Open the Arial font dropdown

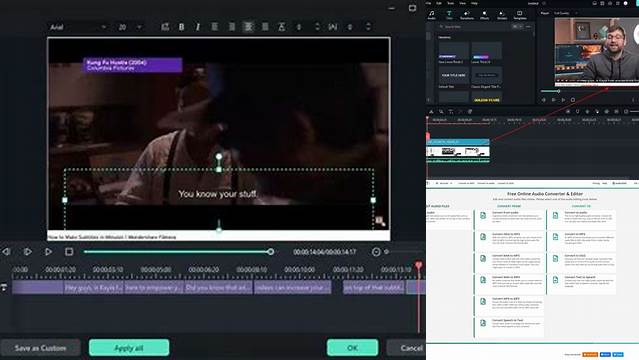coord(77,27)
